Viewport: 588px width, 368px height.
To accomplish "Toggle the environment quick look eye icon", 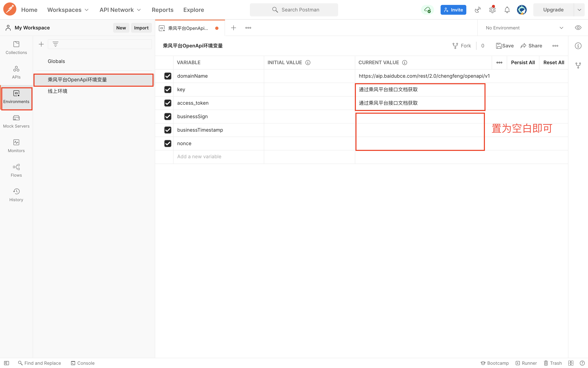I will [578, 28].
